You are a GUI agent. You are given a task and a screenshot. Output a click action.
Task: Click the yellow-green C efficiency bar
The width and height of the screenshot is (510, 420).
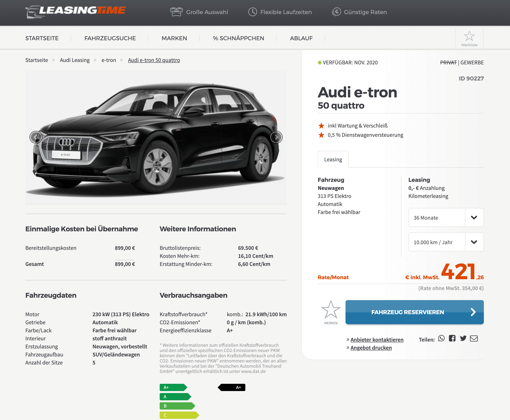[x=179, y=415]
